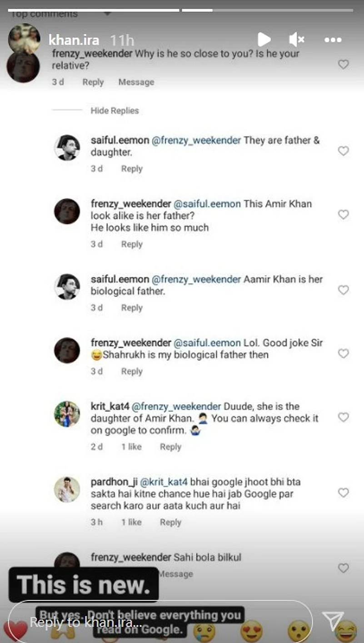
Task: Click Message under frenzy_weekender's top comment
Action: coord(136,82)
